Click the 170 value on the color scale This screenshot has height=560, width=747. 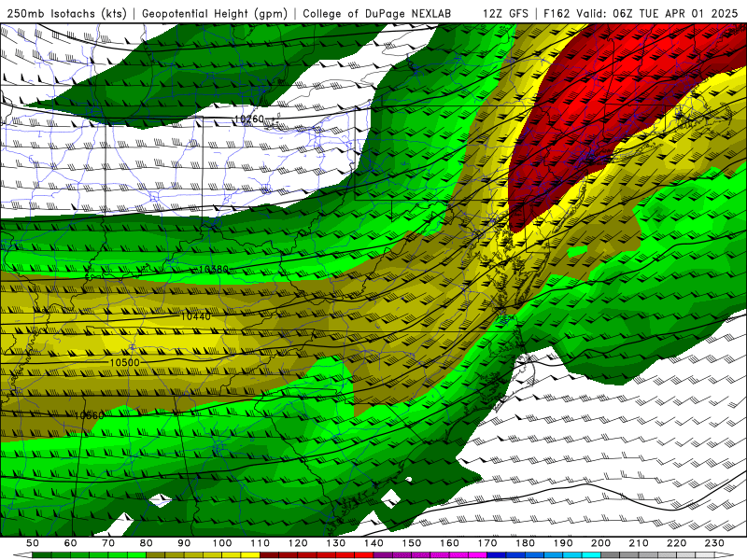coord(487,543)
